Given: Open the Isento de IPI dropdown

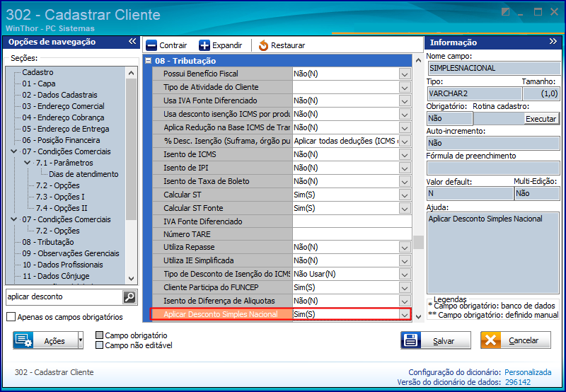Looking at the screenshot, I should coord(405,168).
